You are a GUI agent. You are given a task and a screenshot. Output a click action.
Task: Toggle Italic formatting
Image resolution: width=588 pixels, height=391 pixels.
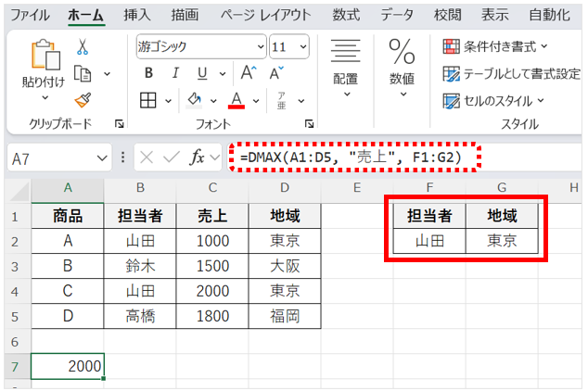[173, 73]
